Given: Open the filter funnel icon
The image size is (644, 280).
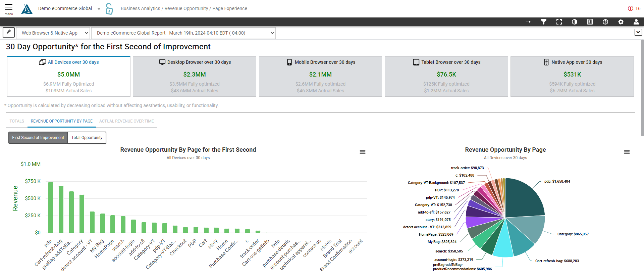Looking at the screenshot, I should 544,22.
